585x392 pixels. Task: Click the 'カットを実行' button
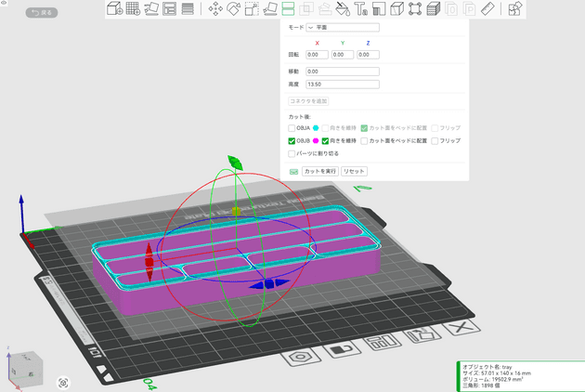tap(319, 172)
